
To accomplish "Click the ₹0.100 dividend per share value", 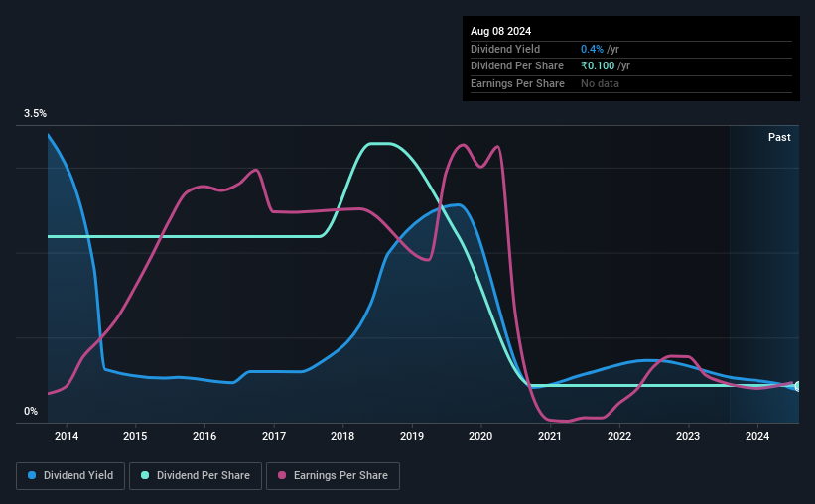I will [598, 66].
